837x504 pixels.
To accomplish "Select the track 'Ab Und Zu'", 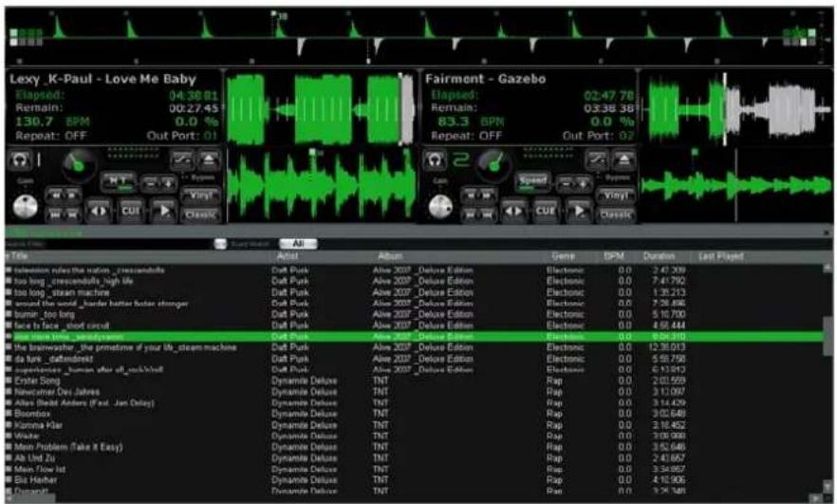I will click(35, 458).
